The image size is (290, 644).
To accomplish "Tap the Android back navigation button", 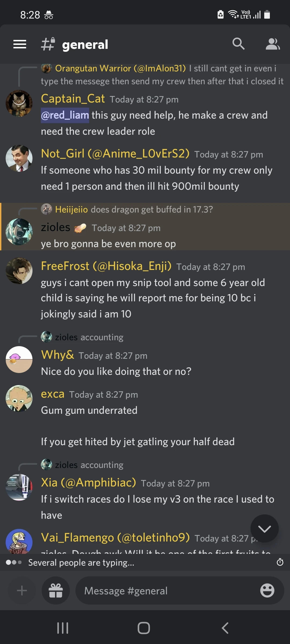I will coord(225,628).
